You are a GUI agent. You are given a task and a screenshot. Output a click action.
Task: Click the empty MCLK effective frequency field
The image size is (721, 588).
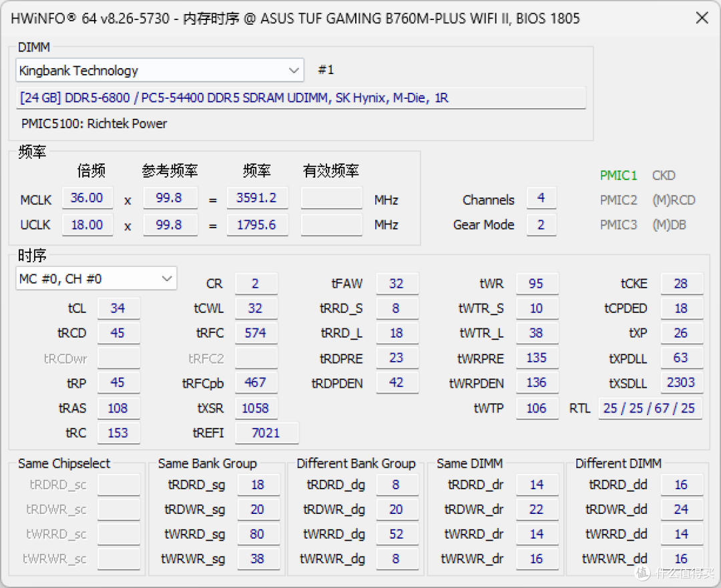[332, 198]
